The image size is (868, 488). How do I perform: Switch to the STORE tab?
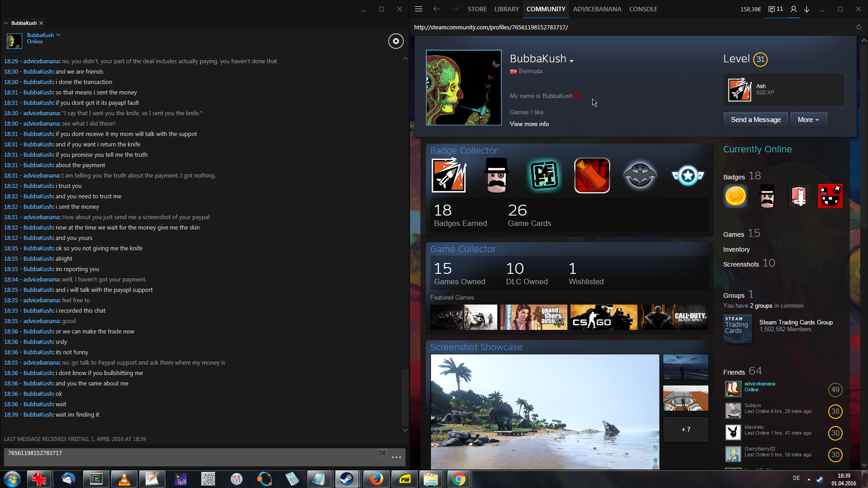[x=477, y=9]
